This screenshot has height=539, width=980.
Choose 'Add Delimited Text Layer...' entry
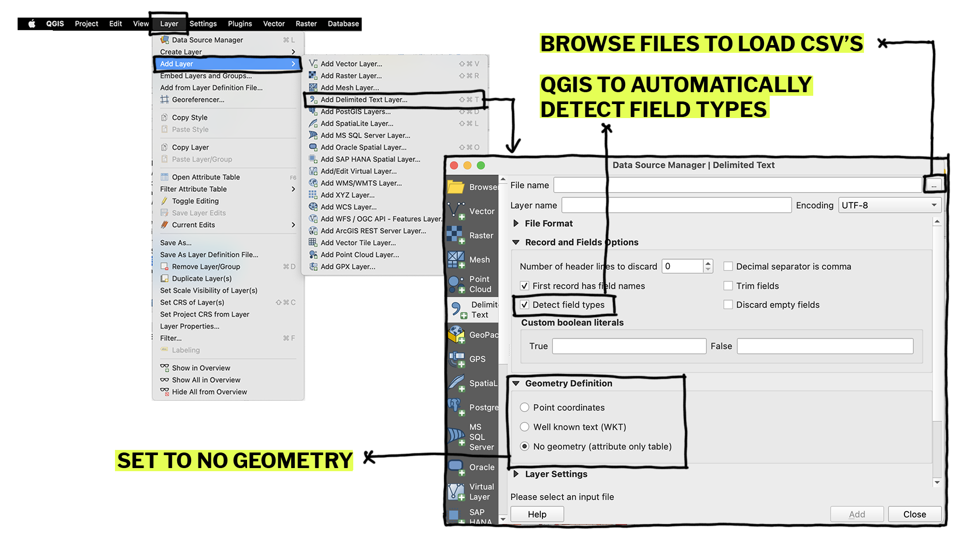[394, 99]
